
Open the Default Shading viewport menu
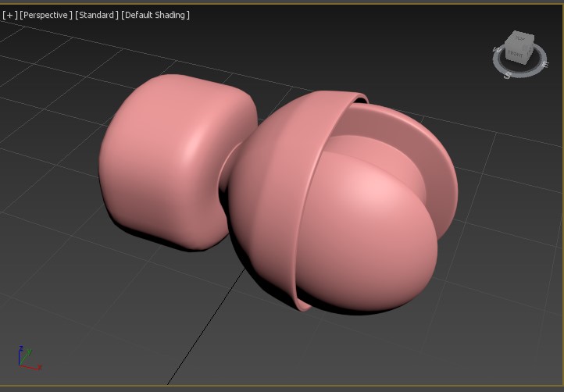tap(155, 15)
